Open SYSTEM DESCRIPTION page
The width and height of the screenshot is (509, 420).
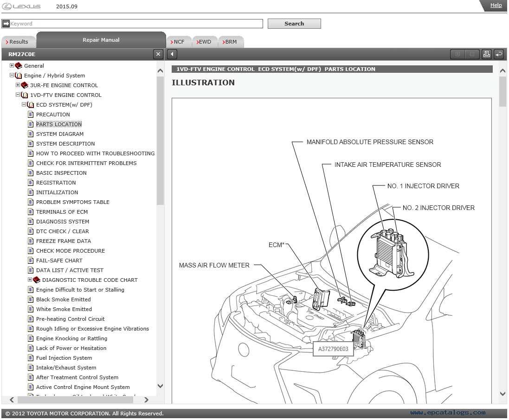65,144
